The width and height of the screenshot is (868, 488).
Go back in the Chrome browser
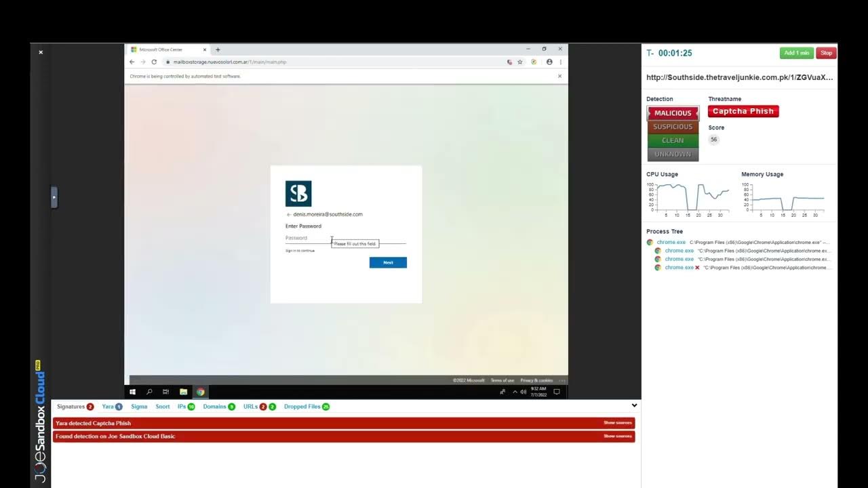coord(132,62)
